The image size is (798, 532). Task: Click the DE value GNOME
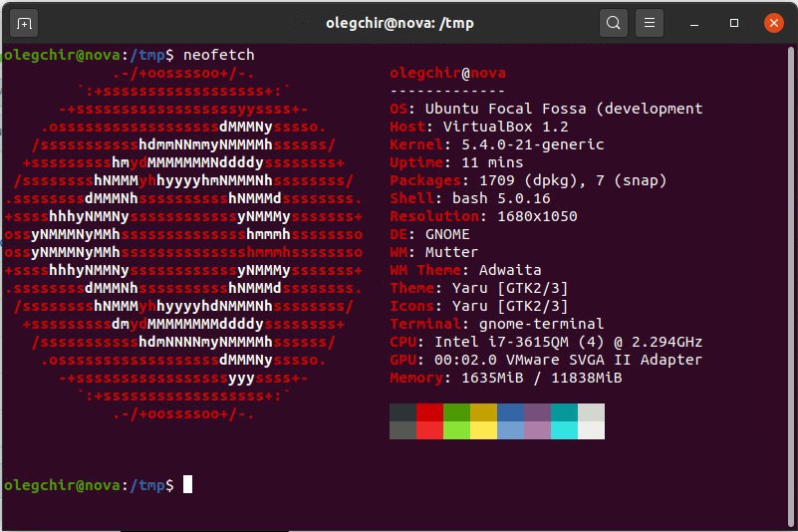pos(447,234)
